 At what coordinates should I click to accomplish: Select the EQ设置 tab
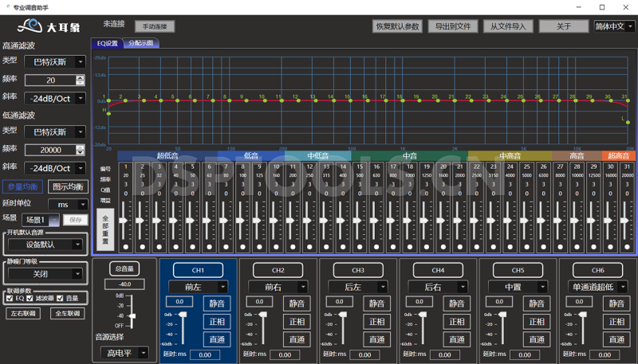[x=107, y=44]
